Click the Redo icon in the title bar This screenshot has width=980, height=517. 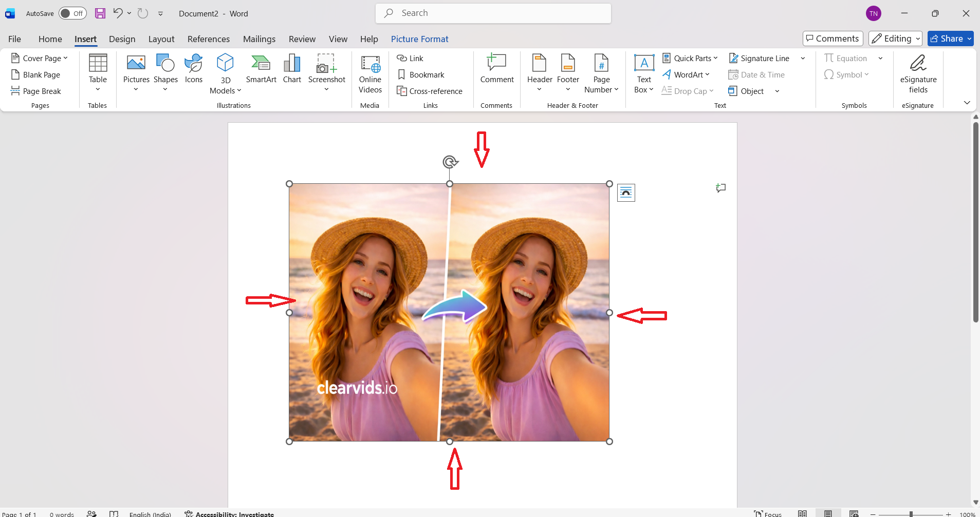click(143, 13)
